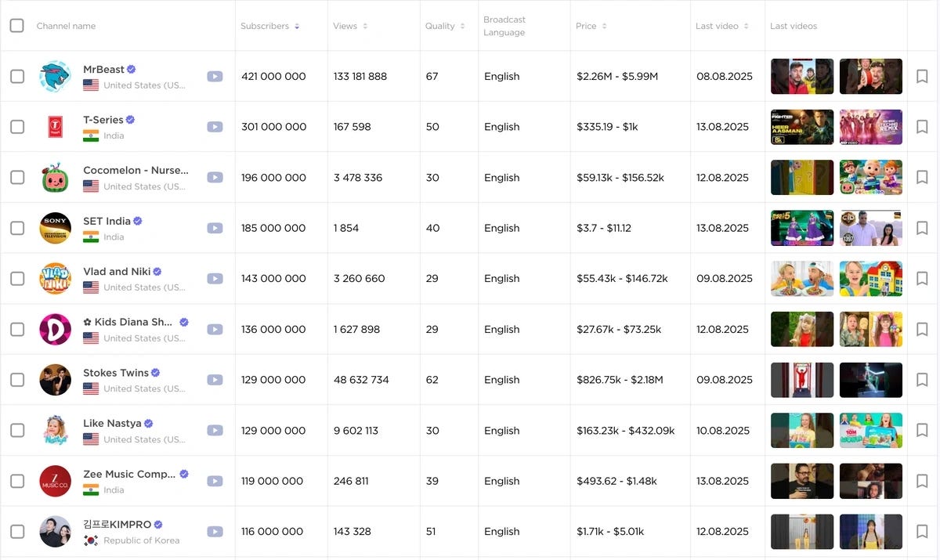Click MrBeast price $2.26M - $5.99M

[x=617, y=76]
